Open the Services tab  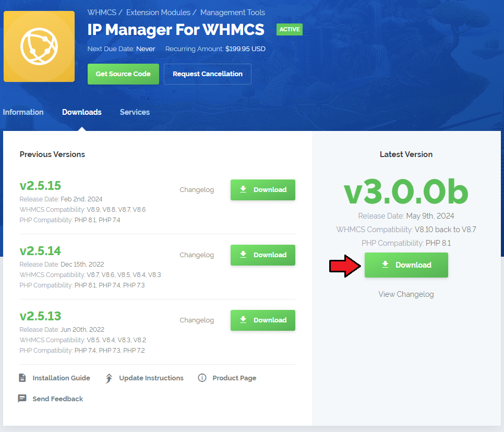(135, 112)
